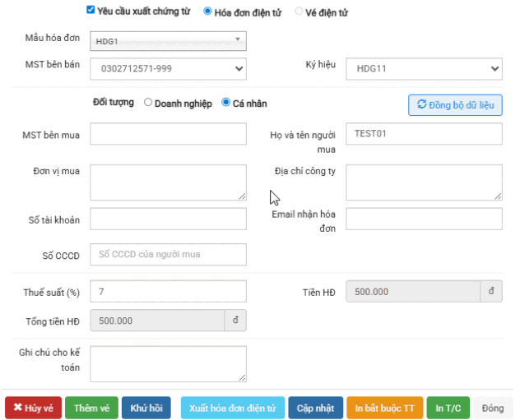This screenshot has height=420, width=520.
Task: Click Xuất hóa đơn điện tử button
Action: point(232,408)
